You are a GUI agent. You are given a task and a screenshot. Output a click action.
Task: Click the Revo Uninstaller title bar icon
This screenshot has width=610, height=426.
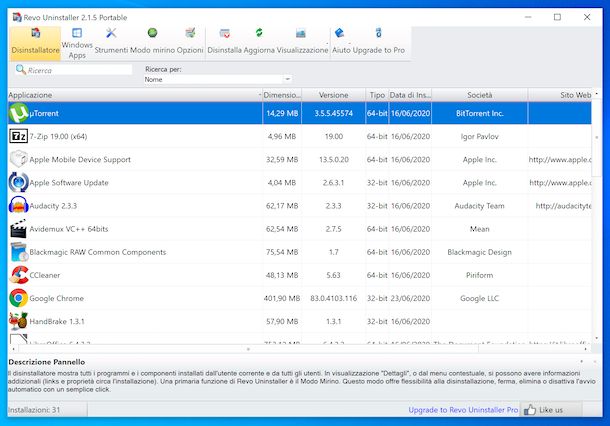[17, 17]
